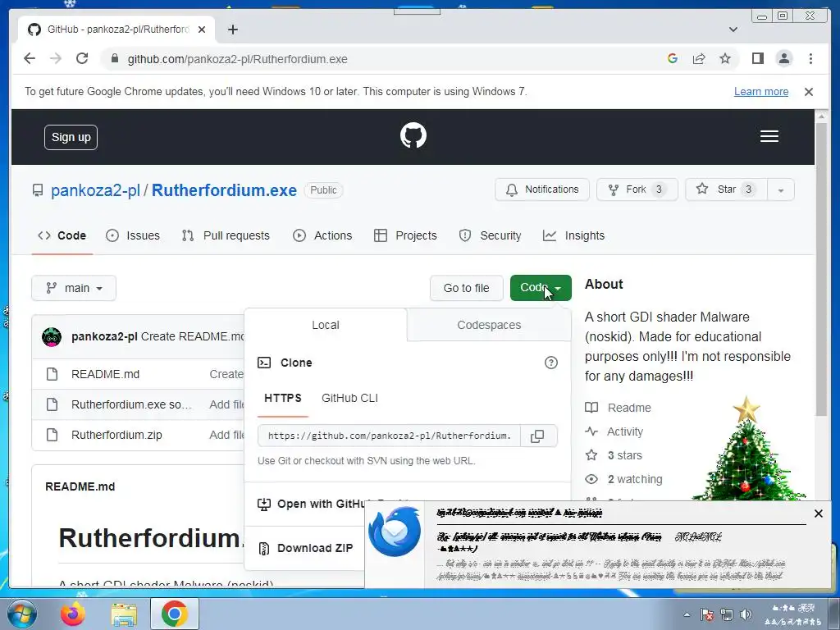Open Rutherfordium.exe repository name link

point(224,190)
